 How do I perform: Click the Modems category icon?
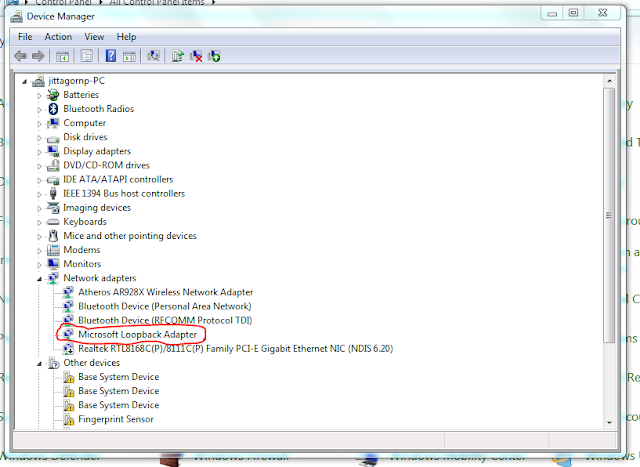tap(53, 250)
